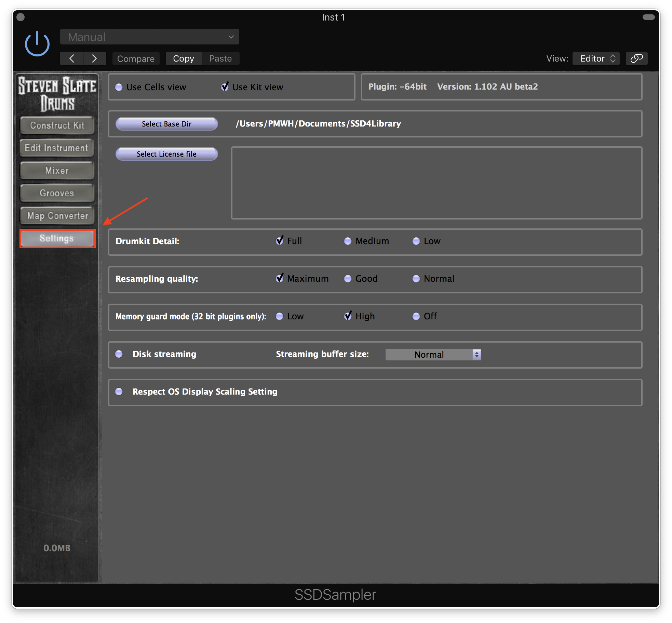Viewport: 672px width, 623px height.
Task: Open the Map Converter page
Action: coord(57,215)
